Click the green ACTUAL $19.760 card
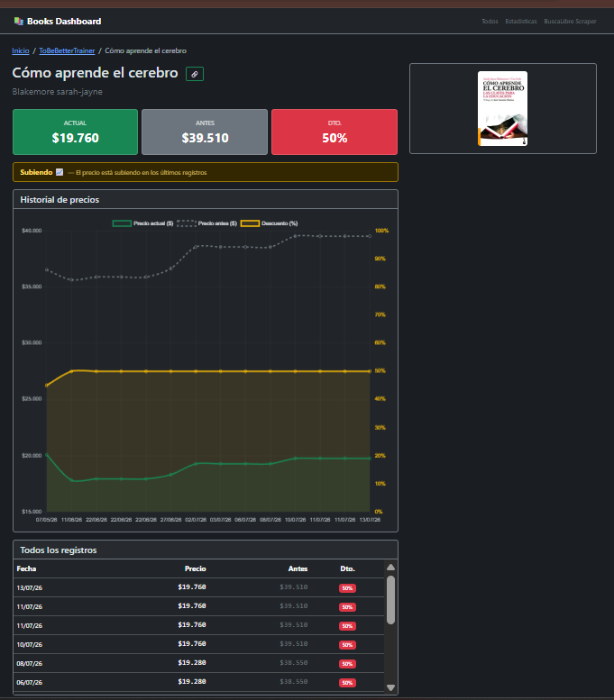 pos(75,132)
